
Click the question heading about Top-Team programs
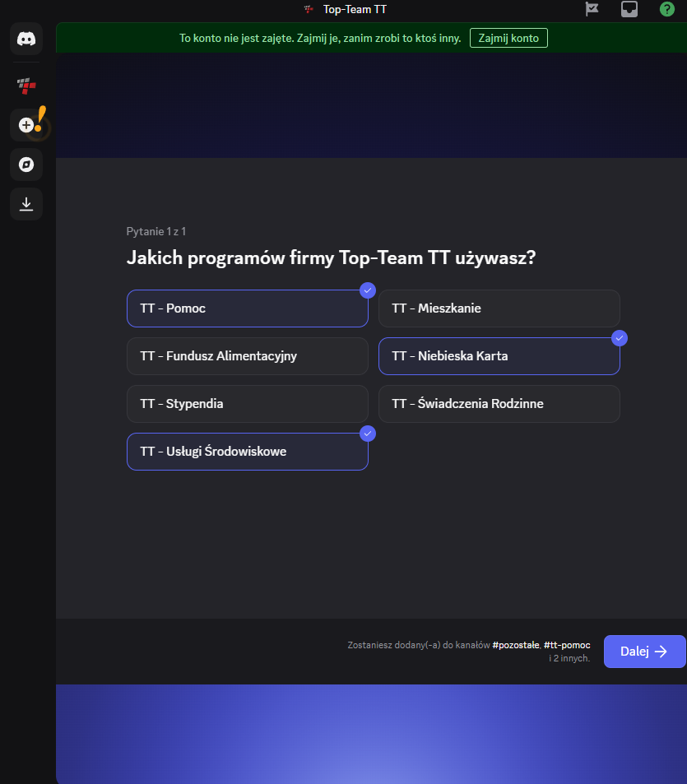click(331, 258)
